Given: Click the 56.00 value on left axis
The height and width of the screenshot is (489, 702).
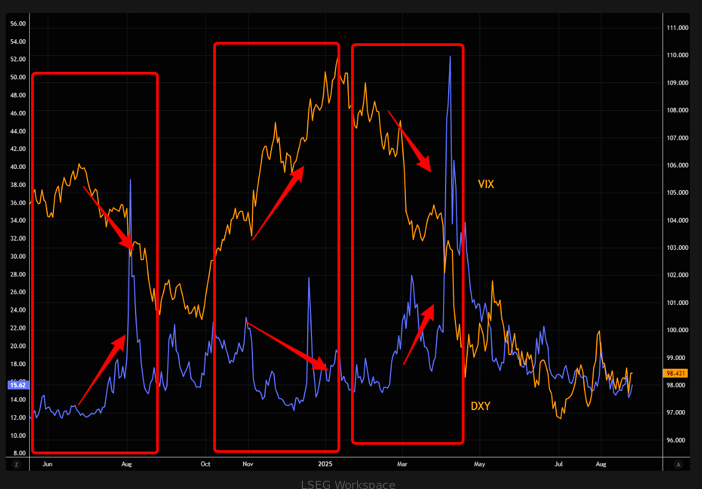Looking at the screenshot, I should pos(17,23).
